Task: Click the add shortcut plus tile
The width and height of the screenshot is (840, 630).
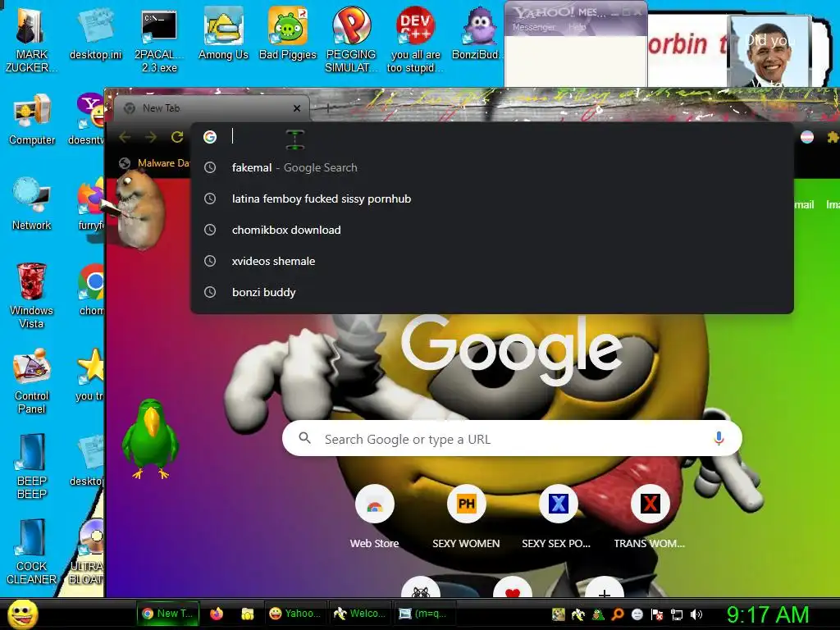Action: tap(605, 589)
